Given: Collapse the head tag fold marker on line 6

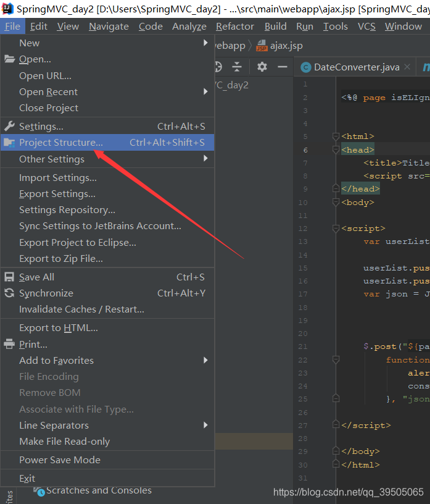Looking at the screenshot, I should [x=336, y=150].
